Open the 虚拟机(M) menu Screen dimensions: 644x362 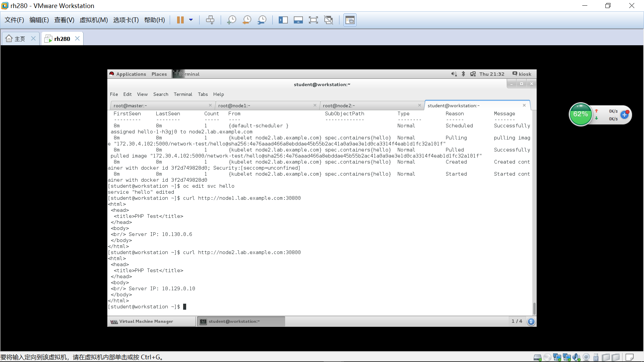point(94,20)
